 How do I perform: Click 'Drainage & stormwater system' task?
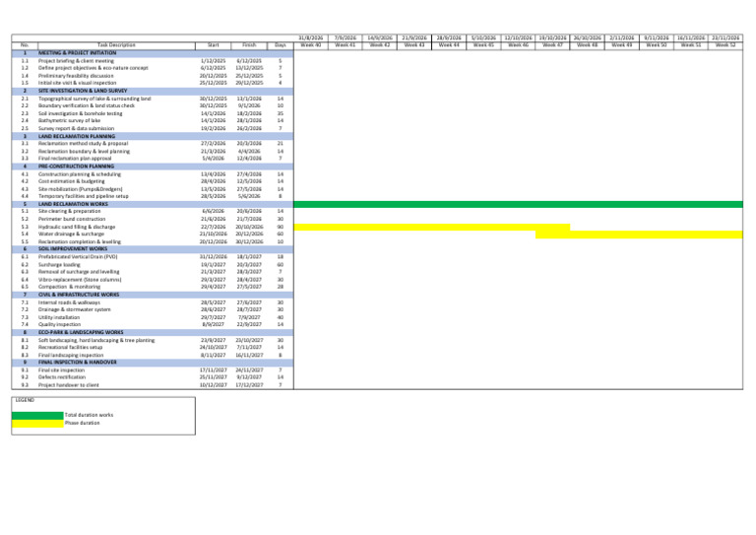[x=75, y=309]
